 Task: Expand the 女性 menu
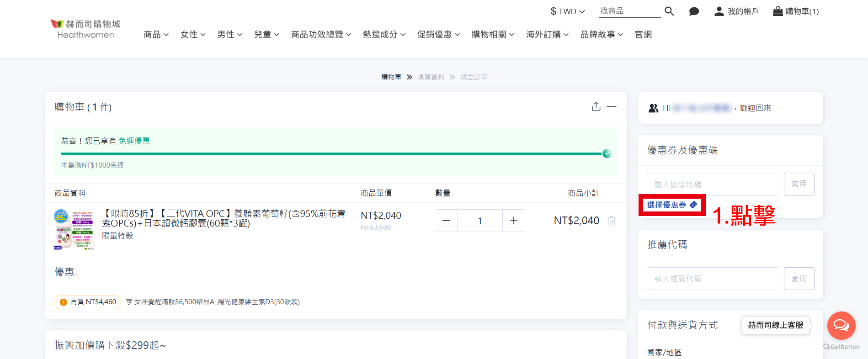point(193,34)
